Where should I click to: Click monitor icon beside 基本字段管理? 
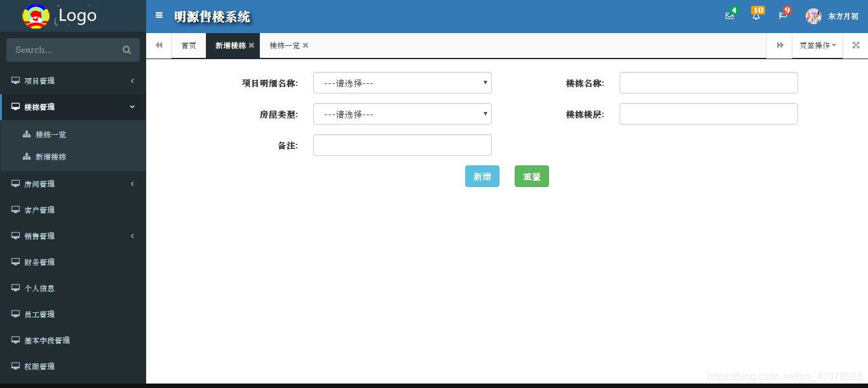(15, 340)
